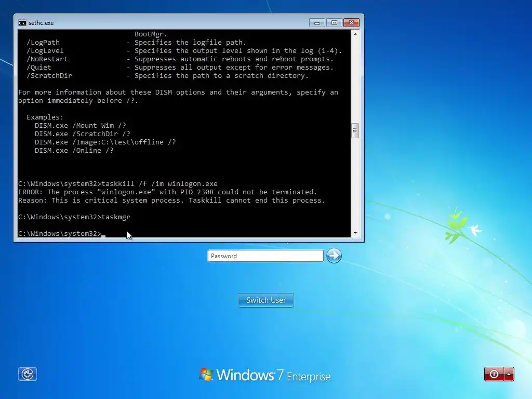Viewport: 532px width, 399px height.
Task: Click the '/Quiet' option text
Action: (x=38, y=67)
